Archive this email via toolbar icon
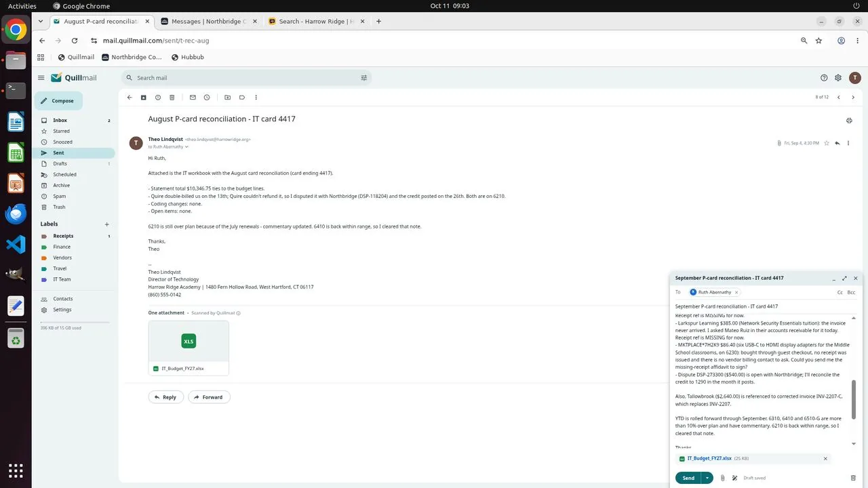Viewport: 868px width, 488px height. 144,98
